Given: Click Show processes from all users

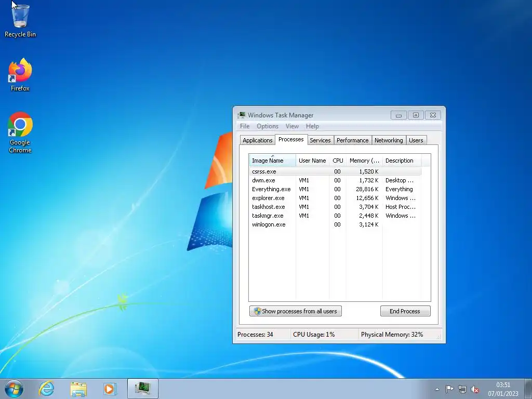Looking at the screenshot, I should tap(296, 311).
